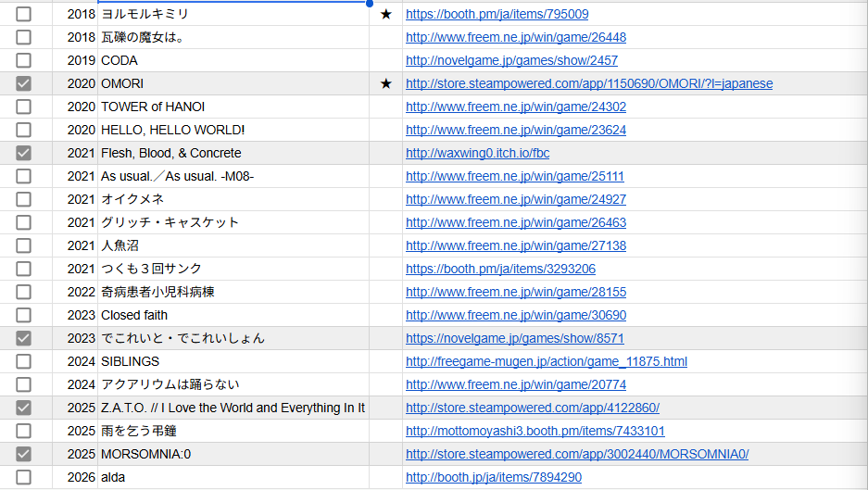Check the 雨を乞う弔鐘 checkbox
The height and width of the screenshot is (490, 868).
(x=23, y=431)
